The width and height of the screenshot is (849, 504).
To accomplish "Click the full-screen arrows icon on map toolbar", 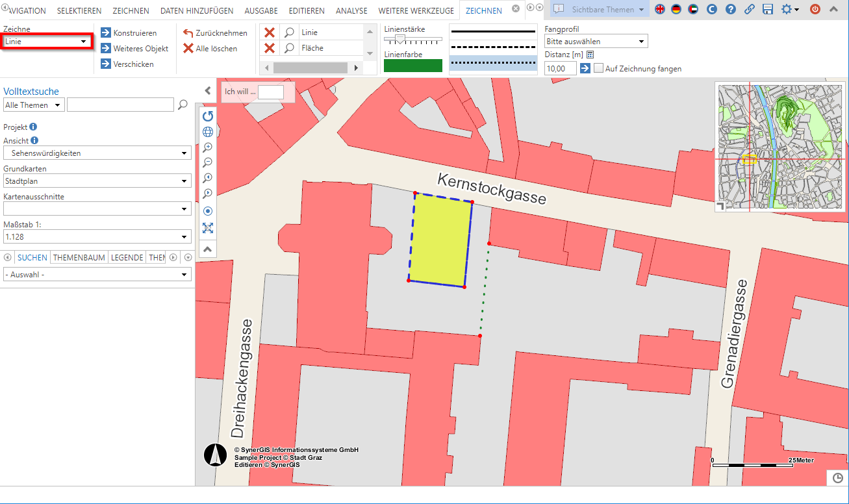I will pos(207,228).
